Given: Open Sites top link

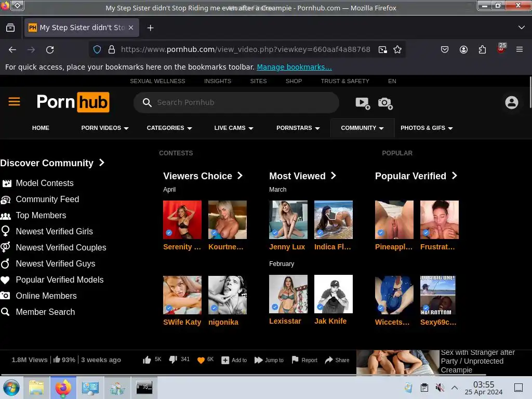Looking at the screenshot, I should pyautogui.click(x=258, y=81).
